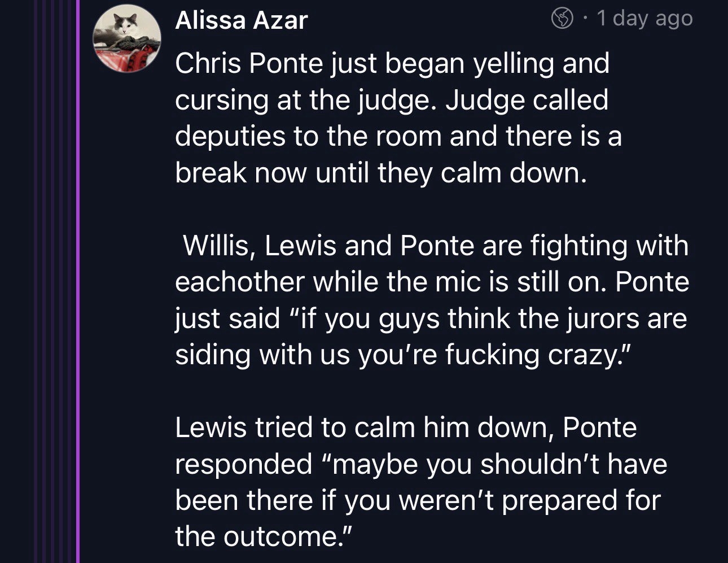The height and width of the screenshot is (563, 728).
Task: Click the line "deputies to the room and there is a"
Action: coord(398,137)
